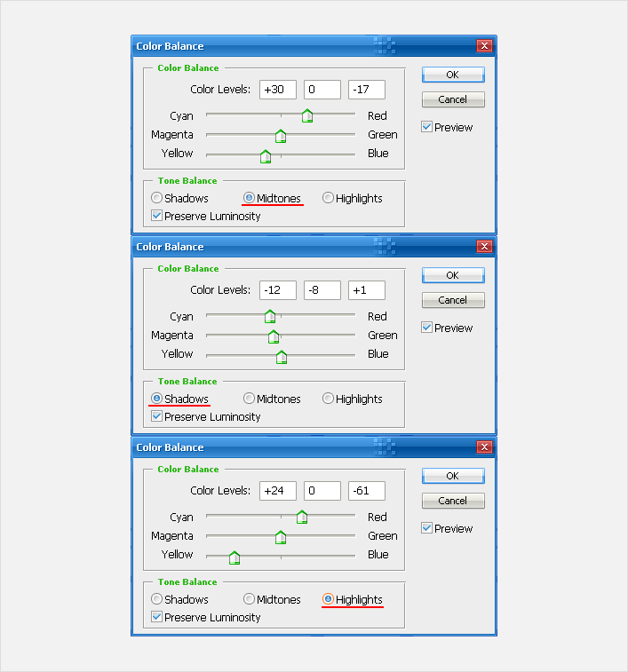Select Highlights radio in the top dialog
Viewport: 628px width, 672px height.
[329, 198]
